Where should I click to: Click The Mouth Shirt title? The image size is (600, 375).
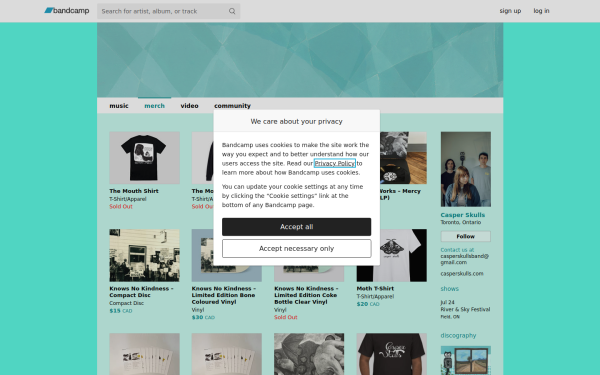coord(134,191)
